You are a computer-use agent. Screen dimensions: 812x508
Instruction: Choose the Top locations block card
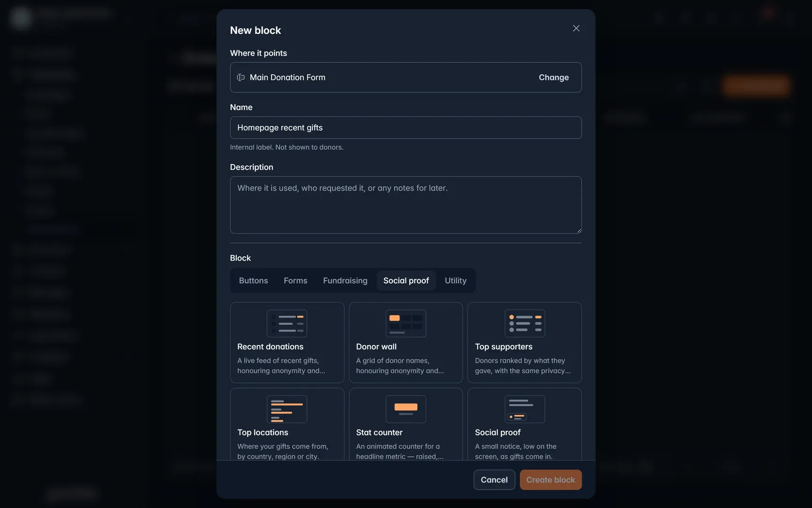click(287, 424)
